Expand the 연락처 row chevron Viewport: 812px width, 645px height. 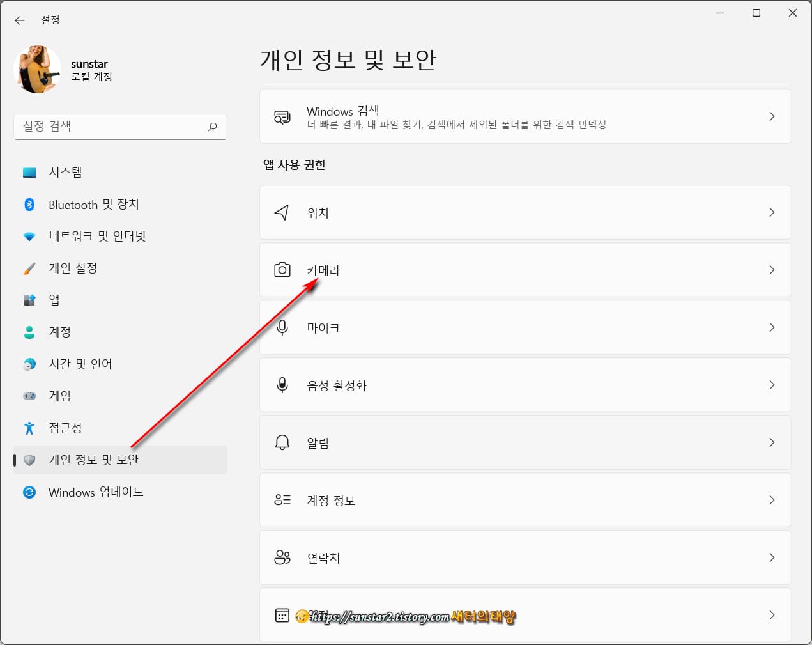(x=772, y=557)
